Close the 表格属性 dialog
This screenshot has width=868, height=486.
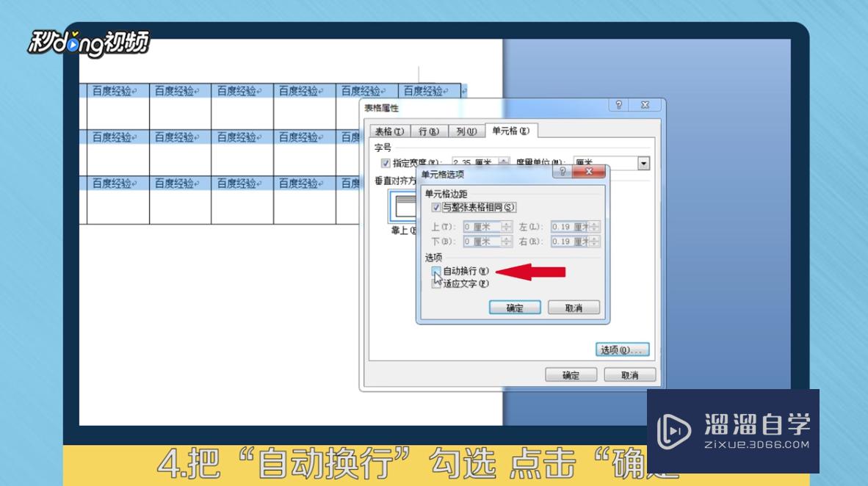point(645,105)
